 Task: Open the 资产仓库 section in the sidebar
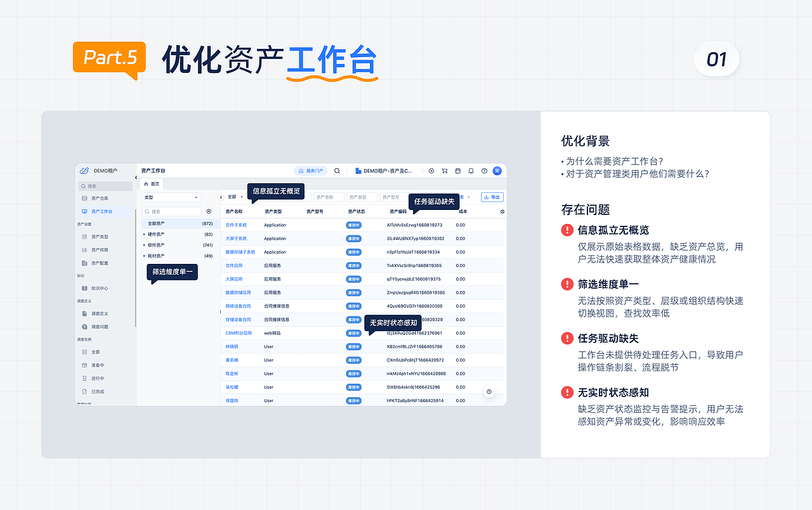(x=100, y=198)
